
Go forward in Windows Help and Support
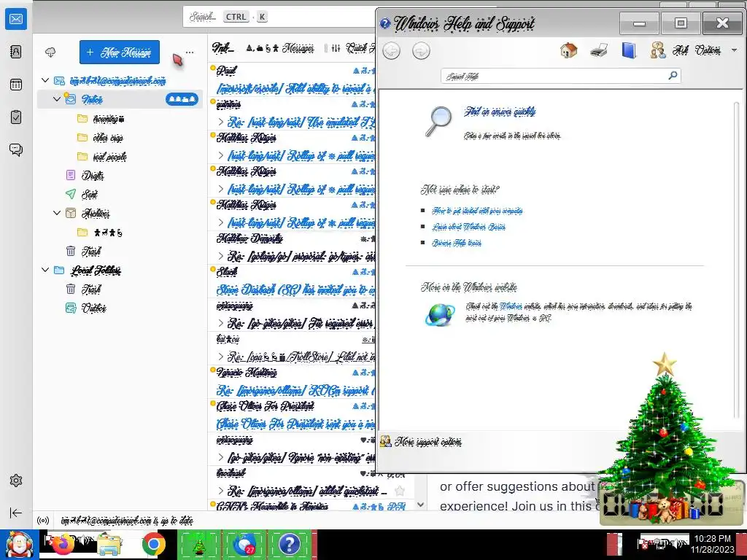(x=421, y=50)
